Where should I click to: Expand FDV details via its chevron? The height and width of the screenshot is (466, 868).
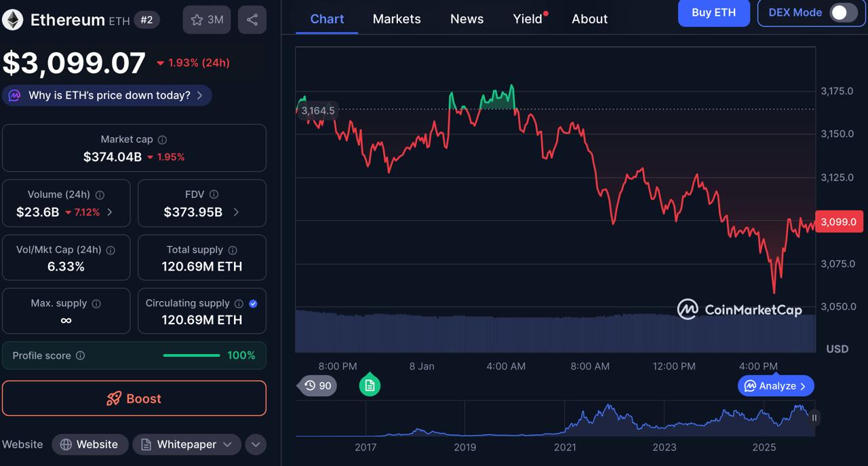click(x=237, y=211)
